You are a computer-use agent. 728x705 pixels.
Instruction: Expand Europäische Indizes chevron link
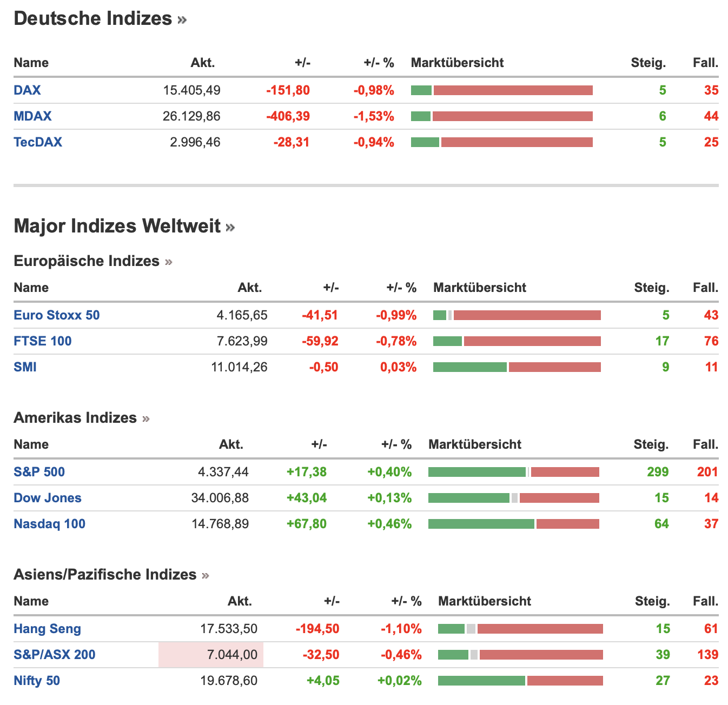coord(169,262)
